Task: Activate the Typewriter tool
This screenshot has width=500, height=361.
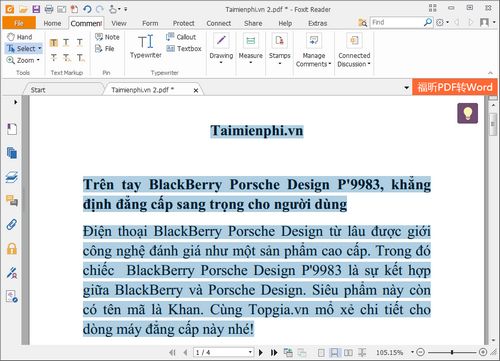Action: point(146,46)
